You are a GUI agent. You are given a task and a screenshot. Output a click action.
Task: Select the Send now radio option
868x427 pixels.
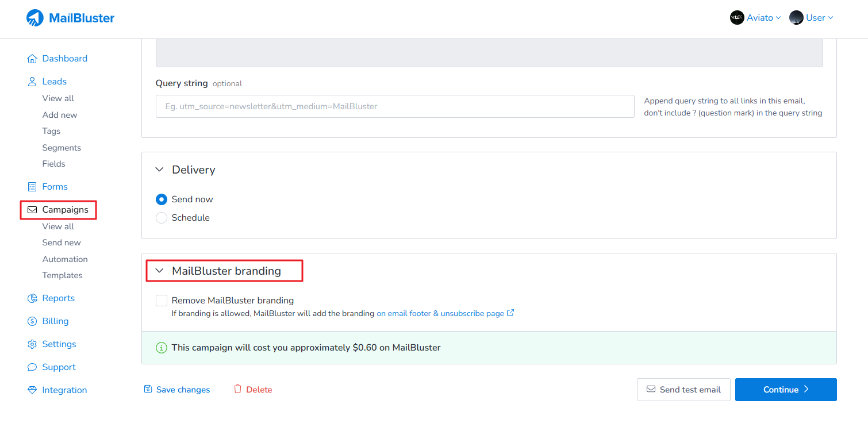pos(162,199)
